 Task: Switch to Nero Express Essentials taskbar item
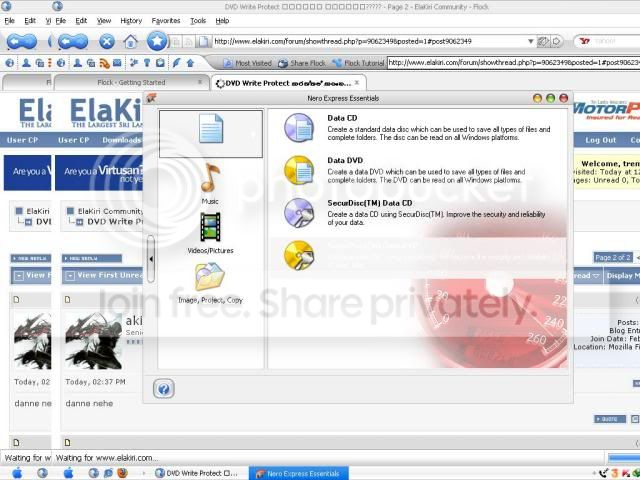coord(299,473)
